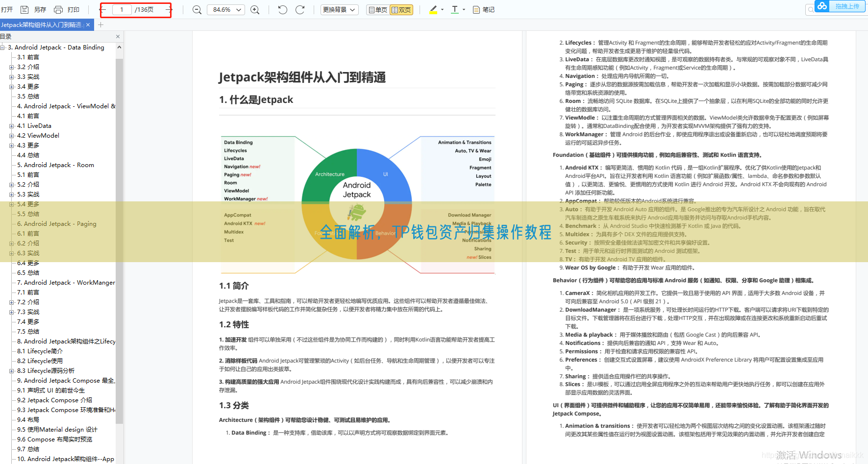
Task: Go to next page arrow
Action: [168, 9]
